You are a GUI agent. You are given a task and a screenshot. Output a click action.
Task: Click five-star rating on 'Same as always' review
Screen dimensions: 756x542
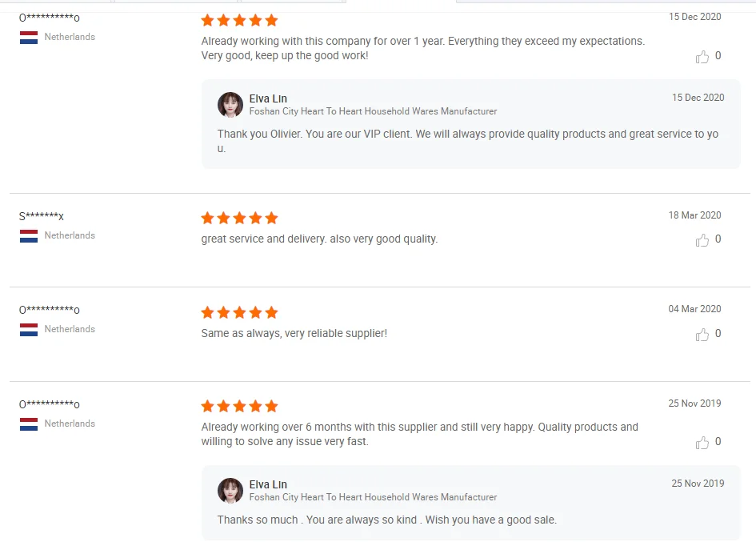(x=239, y=312)
